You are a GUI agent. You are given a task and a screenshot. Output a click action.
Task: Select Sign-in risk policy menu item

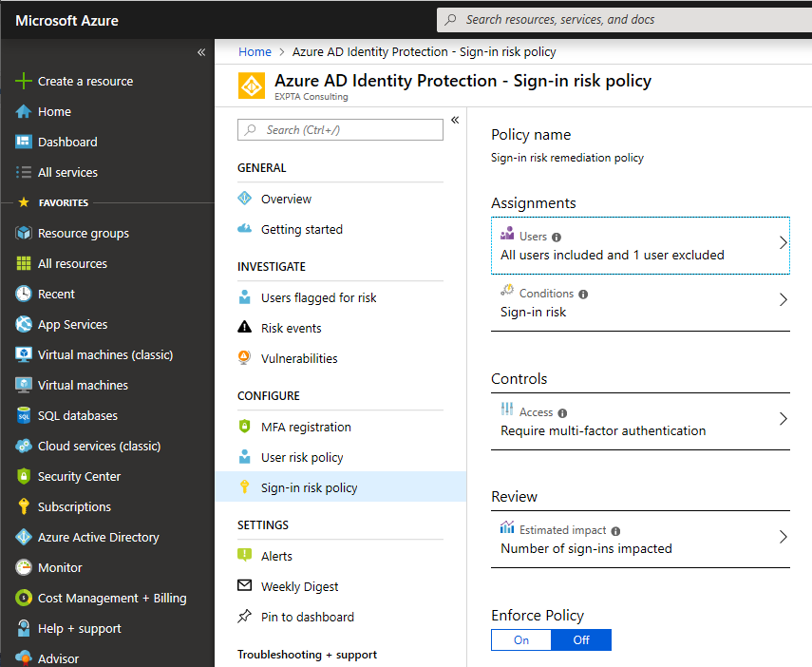340,487
